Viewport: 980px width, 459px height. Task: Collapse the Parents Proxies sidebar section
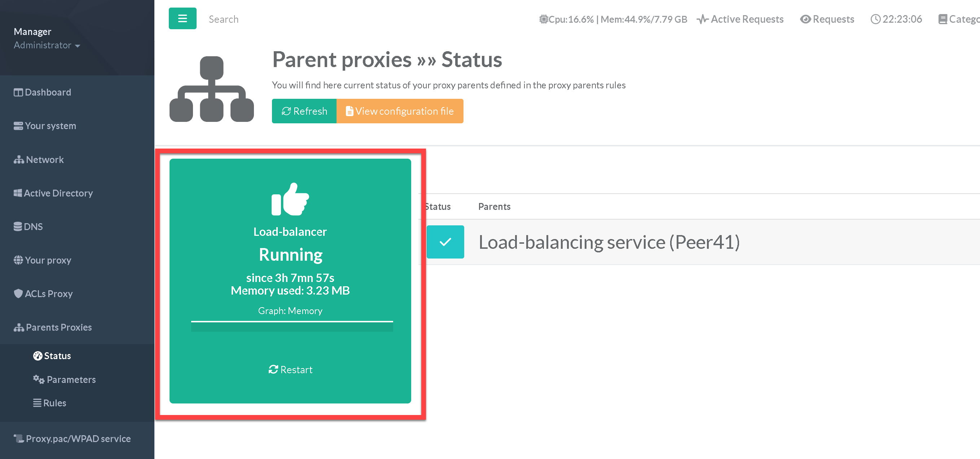pos(58,327)
